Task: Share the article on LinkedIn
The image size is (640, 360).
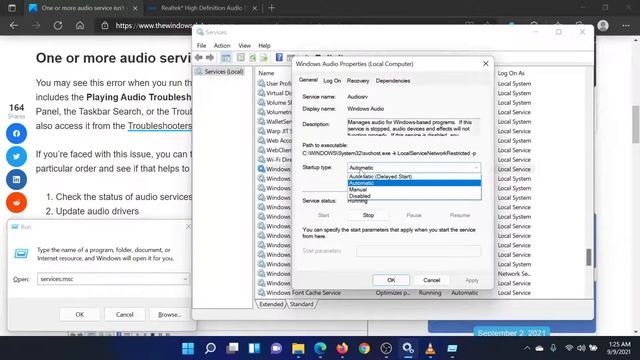Action: pyautogui.click(x=16, y=180)
